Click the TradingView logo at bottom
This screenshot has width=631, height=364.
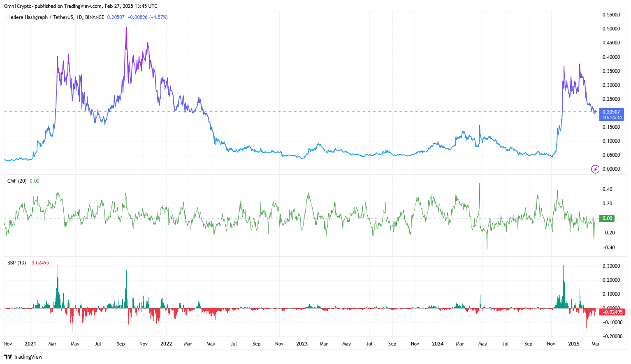[23, 357]
